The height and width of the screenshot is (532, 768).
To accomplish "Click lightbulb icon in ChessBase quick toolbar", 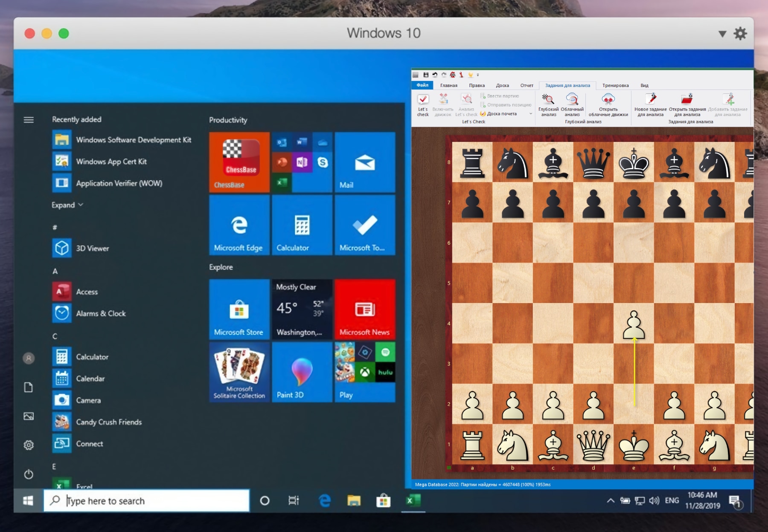I will [471, 75].
